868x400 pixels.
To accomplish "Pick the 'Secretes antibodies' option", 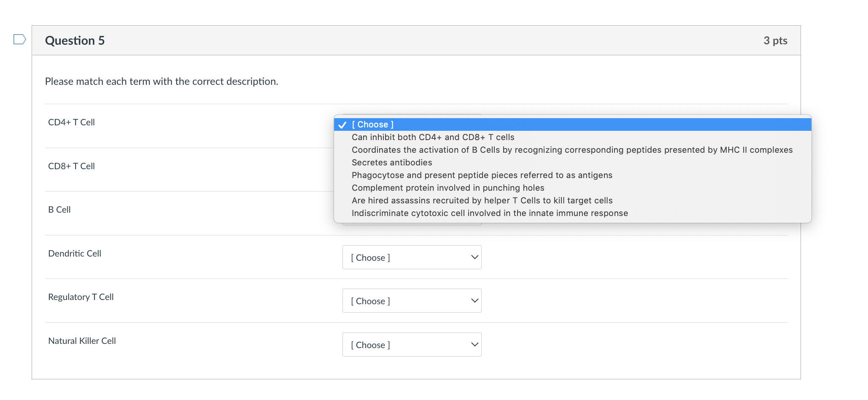I will (x=392, y=162).
